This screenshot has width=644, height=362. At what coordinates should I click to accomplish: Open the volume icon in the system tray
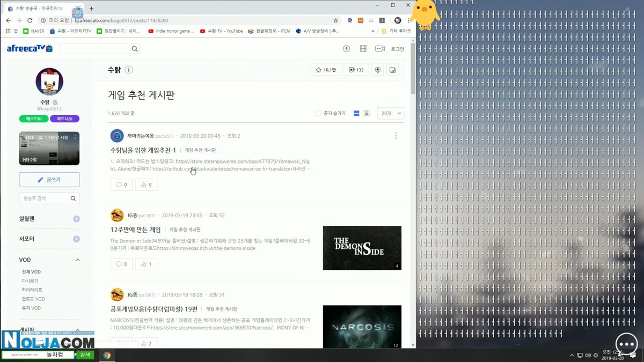click(588, 355)
